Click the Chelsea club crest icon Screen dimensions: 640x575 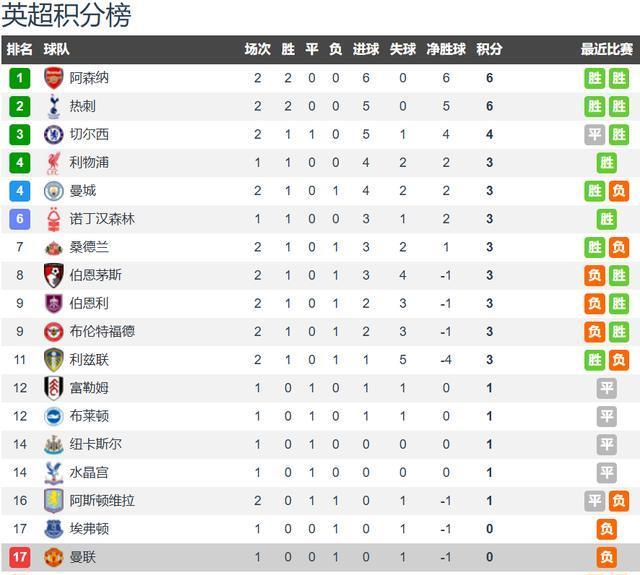[x=54, y=134]
